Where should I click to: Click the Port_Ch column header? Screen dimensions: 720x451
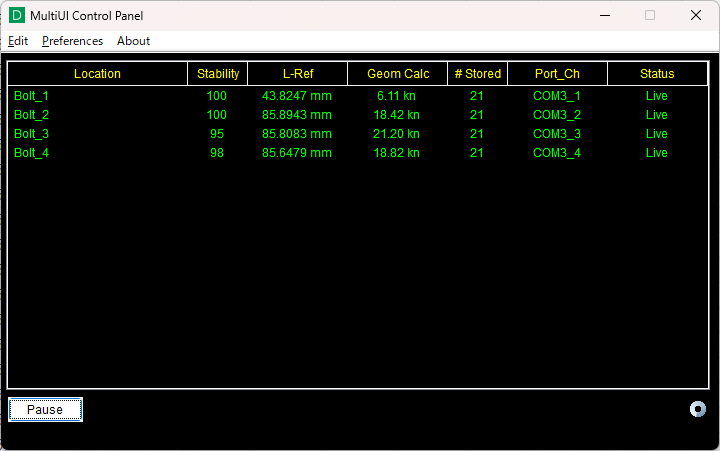[x=557, y=74]
